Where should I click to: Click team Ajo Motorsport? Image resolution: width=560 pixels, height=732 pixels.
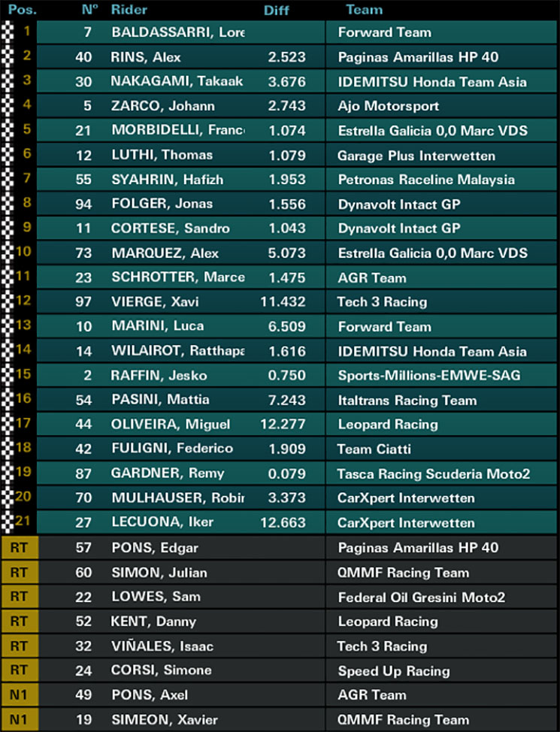tap(389, 106)
